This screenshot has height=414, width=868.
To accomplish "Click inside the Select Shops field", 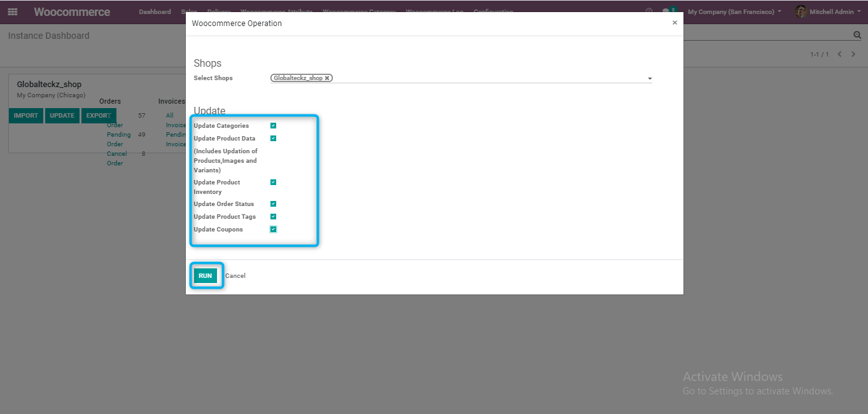I will pyautogui.click(x=484, y=78).
